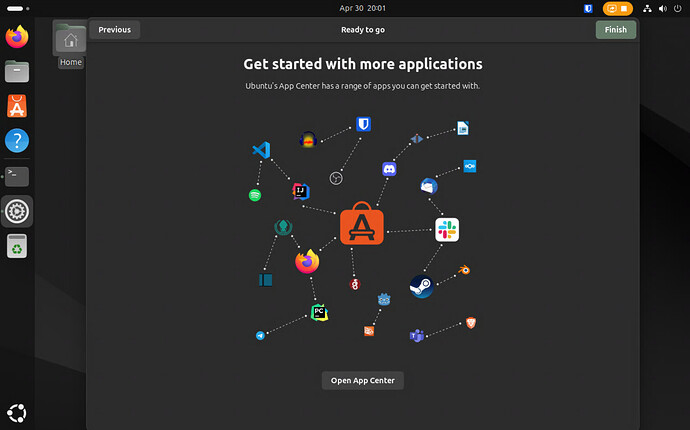Open Help from the dock
This screenshot has width=690, height=430.
[x=17, y=141]
